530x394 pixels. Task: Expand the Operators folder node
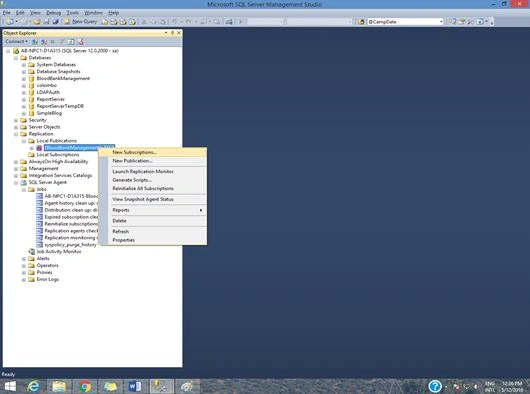(x=24, y=266)
